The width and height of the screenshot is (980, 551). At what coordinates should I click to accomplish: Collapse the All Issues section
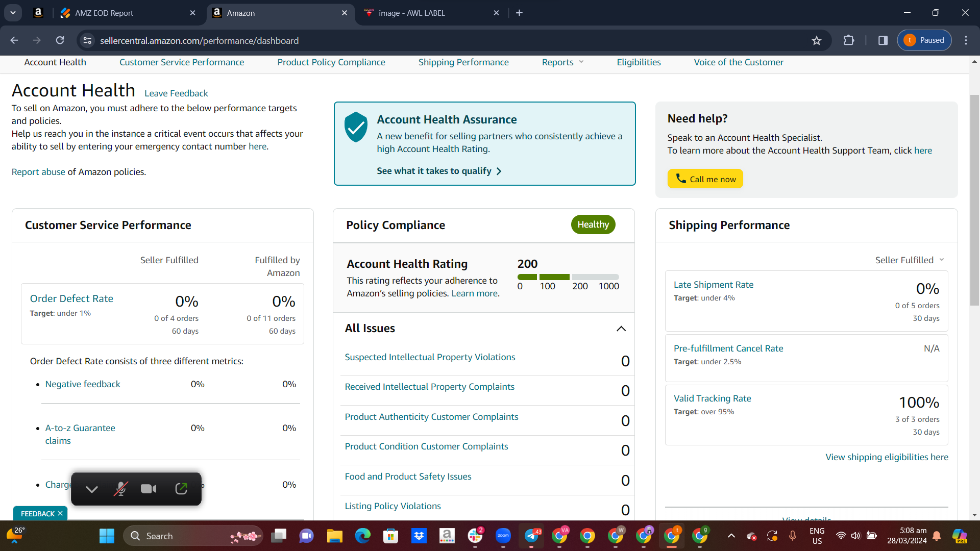pos(621,329)
